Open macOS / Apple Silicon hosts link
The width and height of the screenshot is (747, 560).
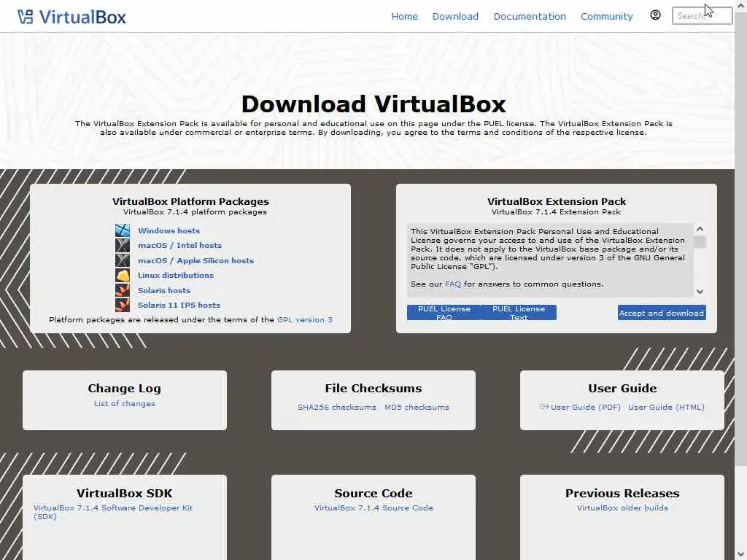[196, 260]
